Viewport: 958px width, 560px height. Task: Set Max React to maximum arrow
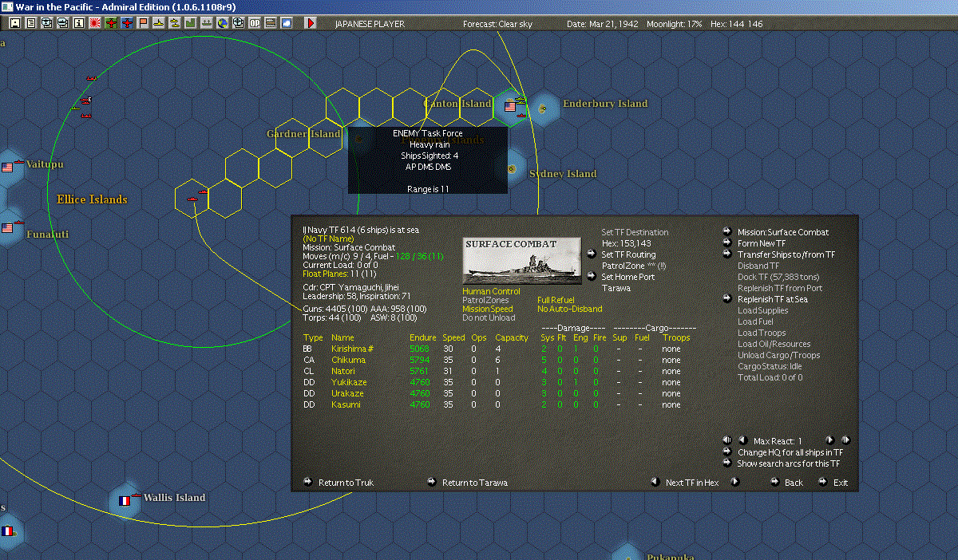pyautogui.click(x=845, y=440)
